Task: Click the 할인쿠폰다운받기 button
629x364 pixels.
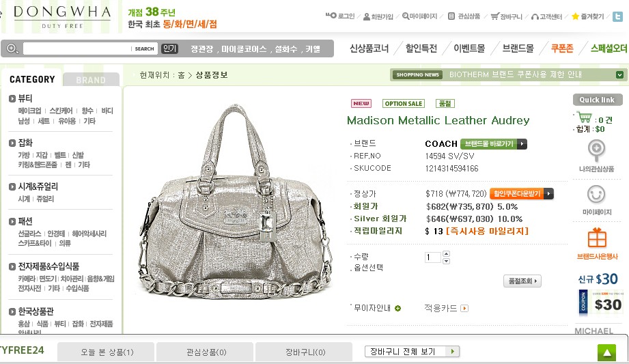Action: (522, 194)
